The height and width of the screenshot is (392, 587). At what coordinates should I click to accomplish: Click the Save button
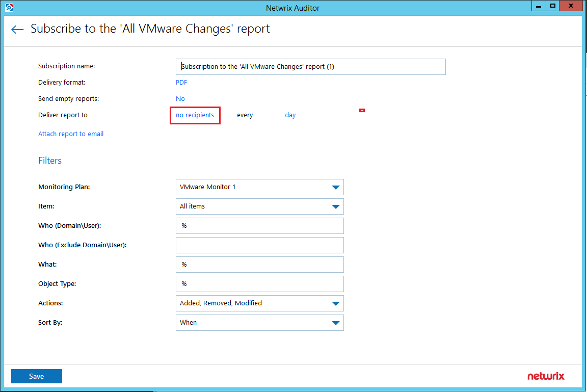[37, 376]
